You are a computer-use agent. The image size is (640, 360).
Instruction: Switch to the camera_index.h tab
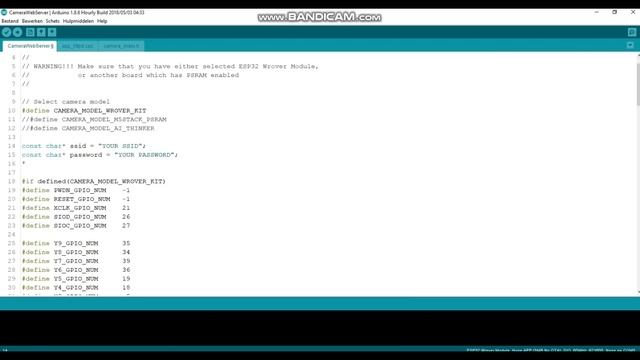(121, 46)
